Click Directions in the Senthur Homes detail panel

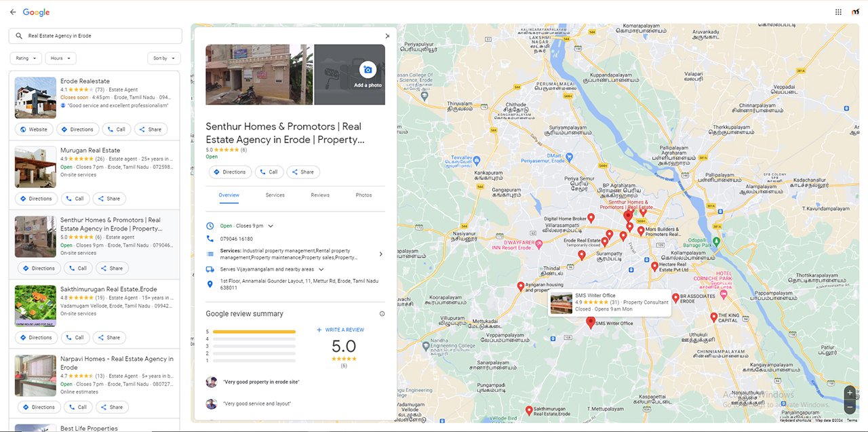230,172
